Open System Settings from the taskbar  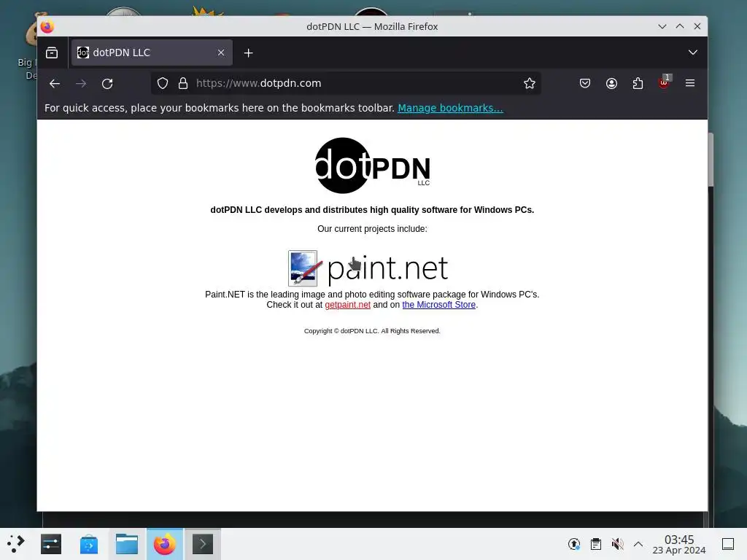click(51, 544)
